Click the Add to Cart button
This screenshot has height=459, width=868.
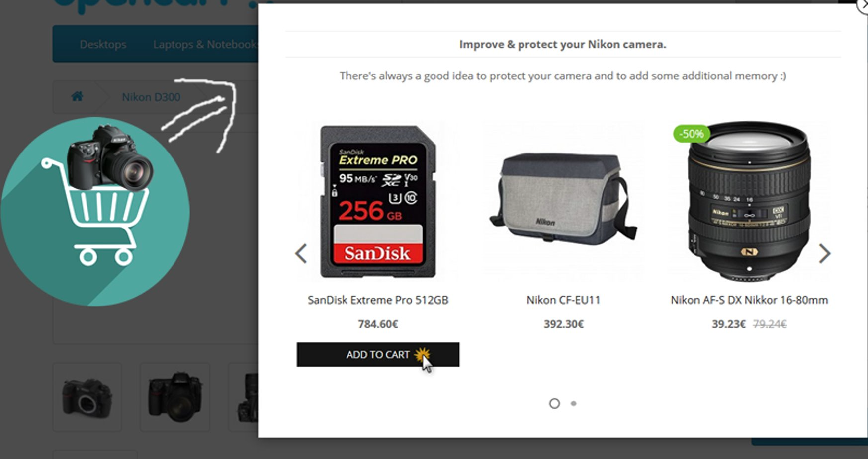coord(378,355)
